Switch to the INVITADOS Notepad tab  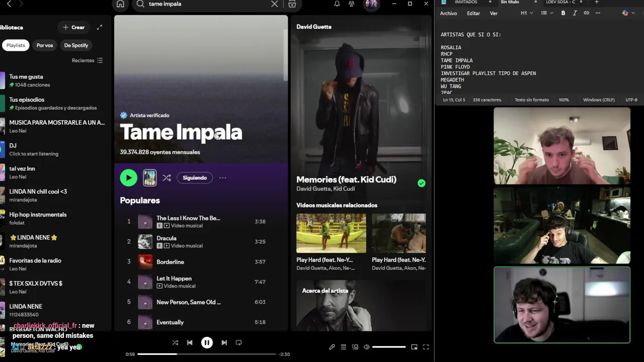[x=466, y=2]
